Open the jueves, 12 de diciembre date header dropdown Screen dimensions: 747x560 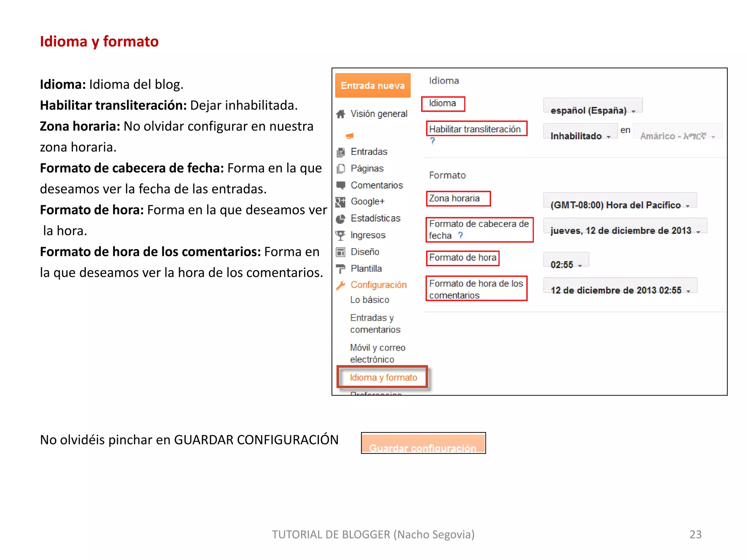625,226
